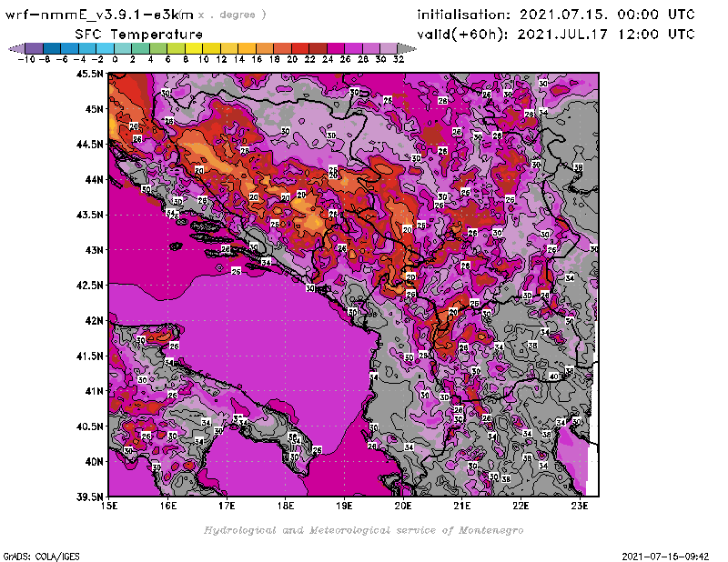
Task: Click the '43N' latitude label
Action: tap(95, 250)
